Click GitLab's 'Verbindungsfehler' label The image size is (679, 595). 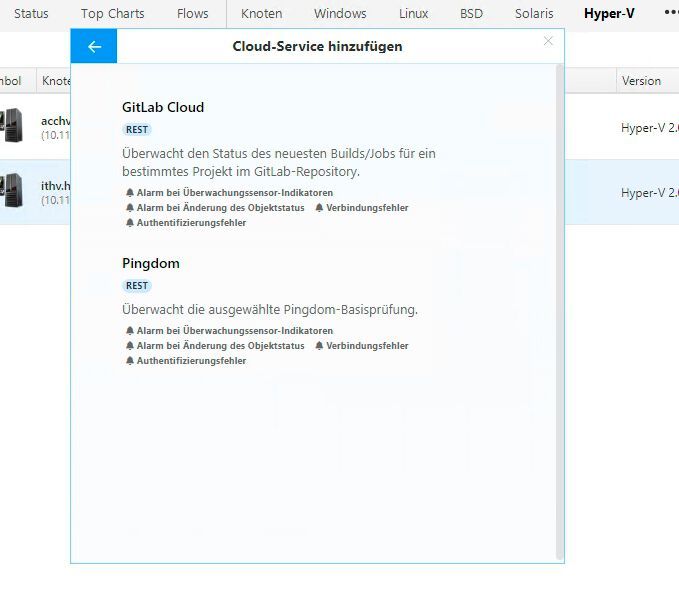(367, 208)
